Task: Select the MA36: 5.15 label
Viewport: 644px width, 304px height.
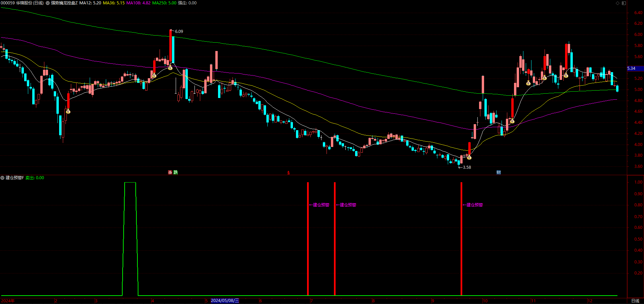Action: click(x=114, y=3)
